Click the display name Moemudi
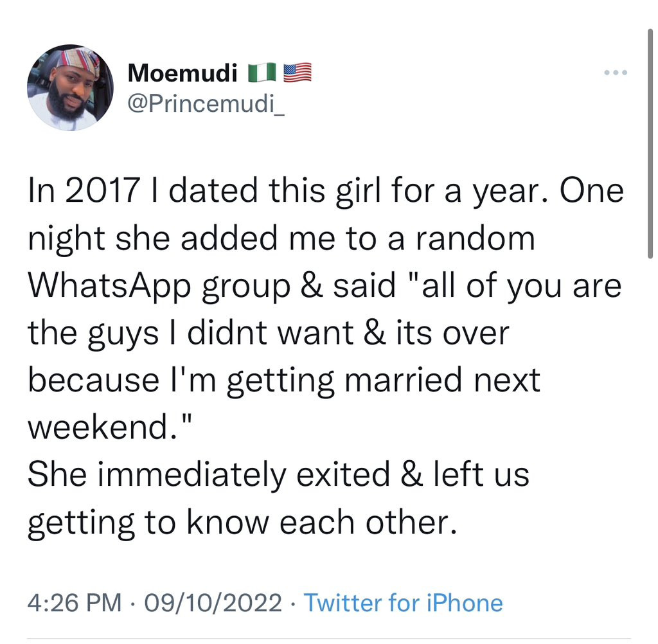Viewport: 658px width, 644px height. click(x=181, y=73)
